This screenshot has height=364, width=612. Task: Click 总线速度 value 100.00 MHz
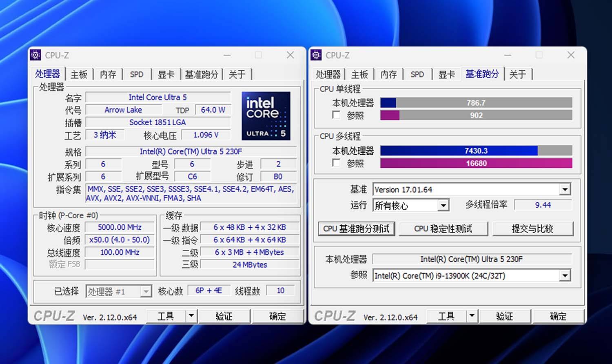(120, 252)
